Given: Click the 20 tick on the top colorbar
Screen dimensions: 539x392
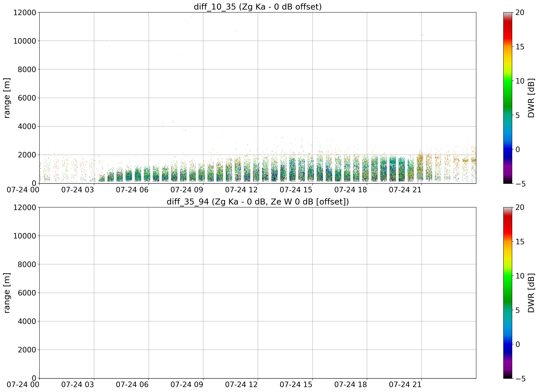Looking at the screenshot, I should 520,13.
